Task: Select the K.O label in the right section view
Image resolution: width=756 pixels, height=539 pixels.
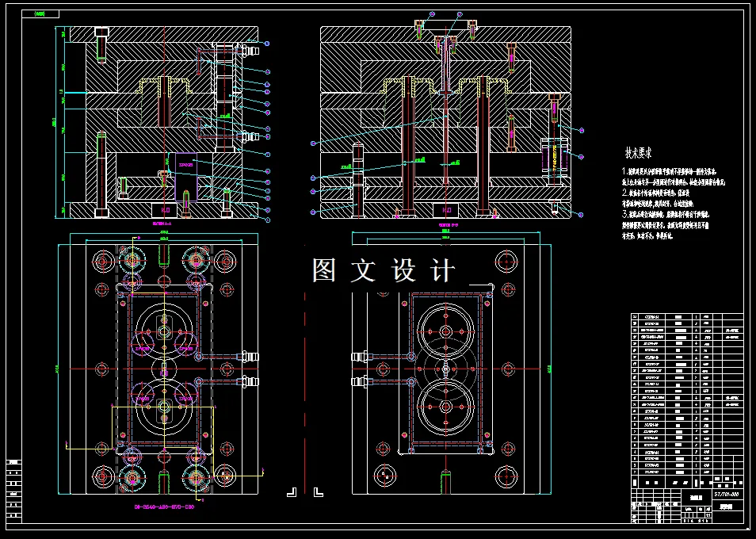Action: point(446,211)
